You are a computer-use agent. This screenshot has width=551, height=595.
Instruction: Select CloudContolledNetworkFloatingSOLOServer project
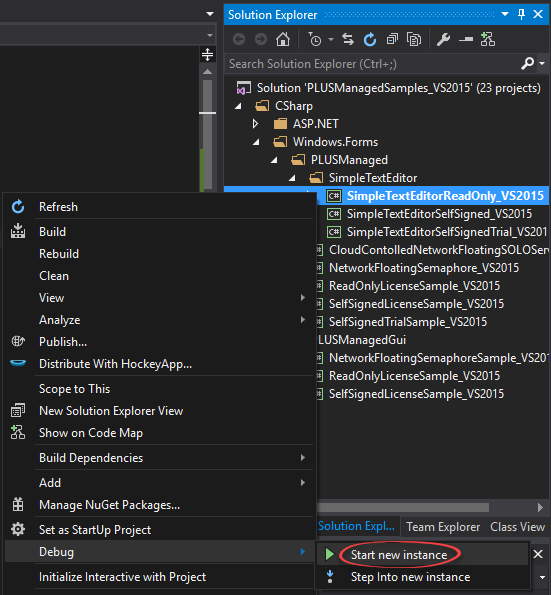[x=439, y=250]
